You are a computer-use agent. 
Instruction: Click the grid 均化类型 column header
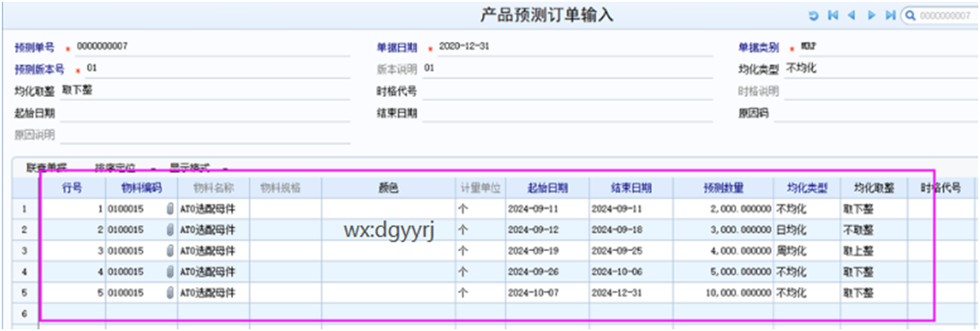(807, 187)
